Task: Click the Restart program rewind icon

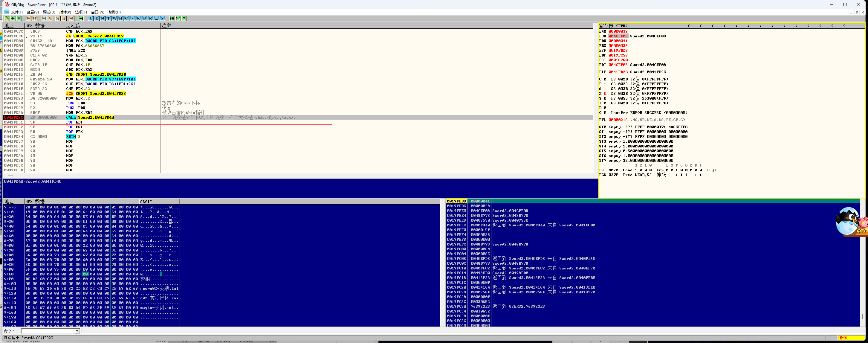Action: point(13,18)
